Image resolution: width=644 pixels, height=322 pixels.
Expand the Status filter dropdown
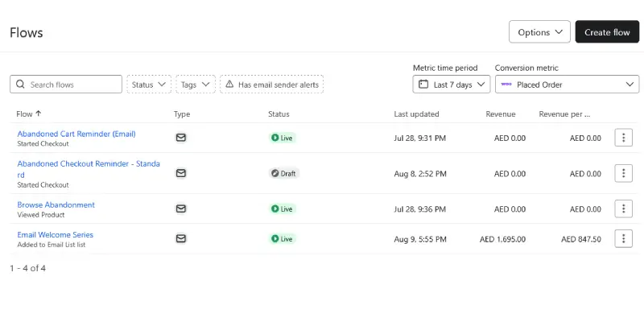click(149, 85)
